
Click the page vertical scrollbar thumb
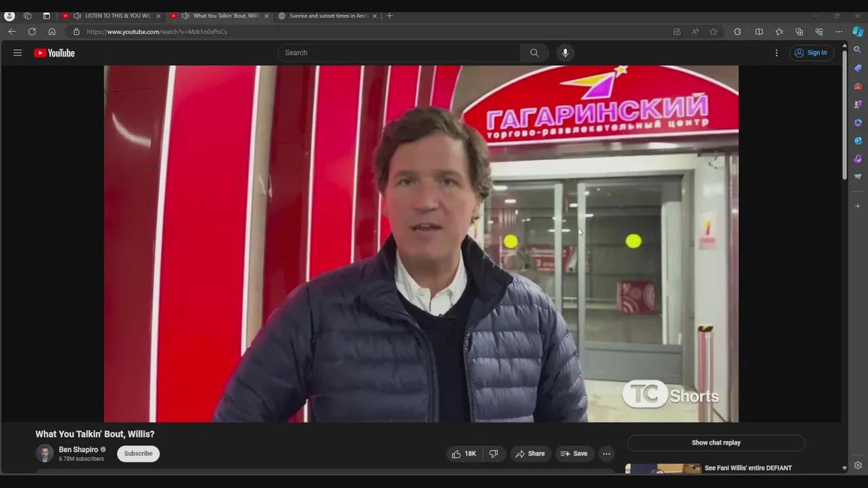point(844,115)
